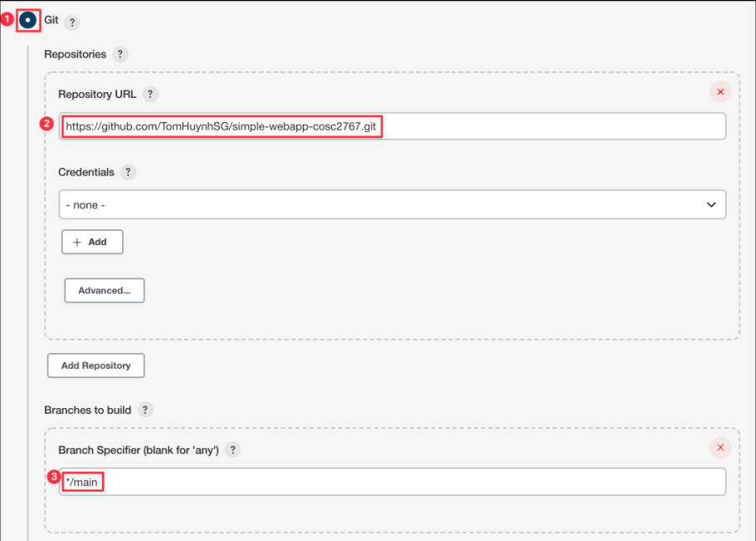Open Advanced repository settings

point(105,290)
